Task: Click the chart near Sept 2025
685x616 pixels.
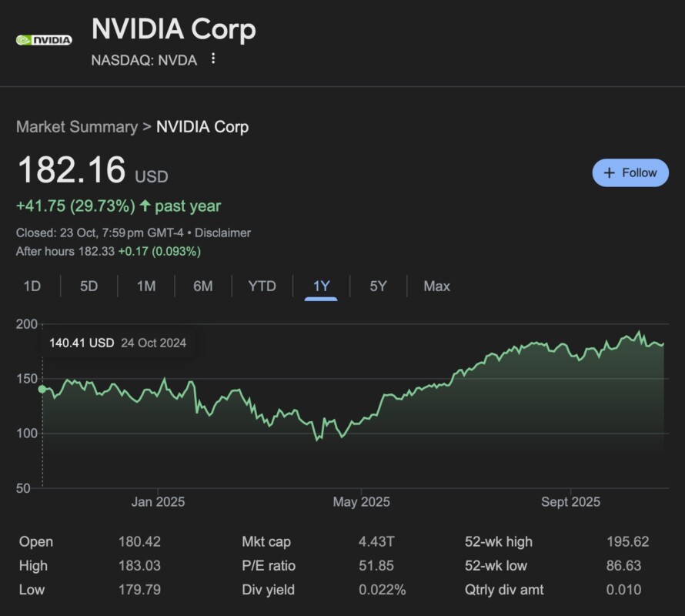Action: tap(570, 350)
